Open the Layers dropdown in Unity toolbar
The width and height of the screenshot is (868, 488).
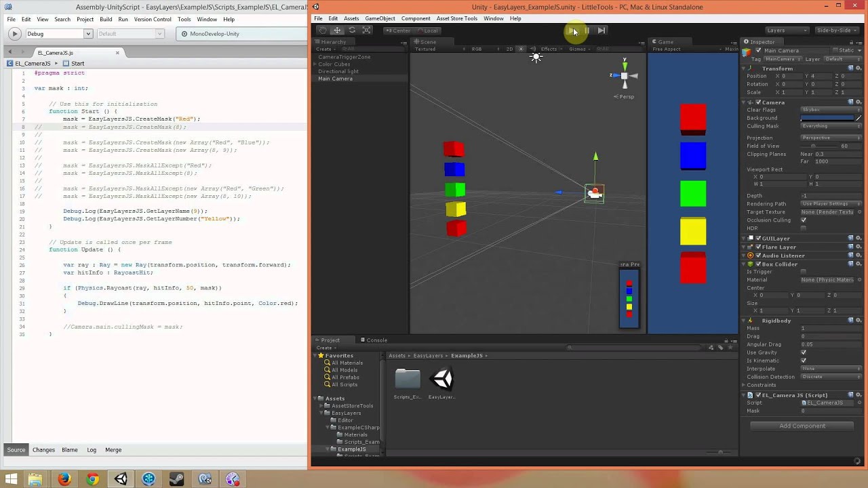click(786, 30)
